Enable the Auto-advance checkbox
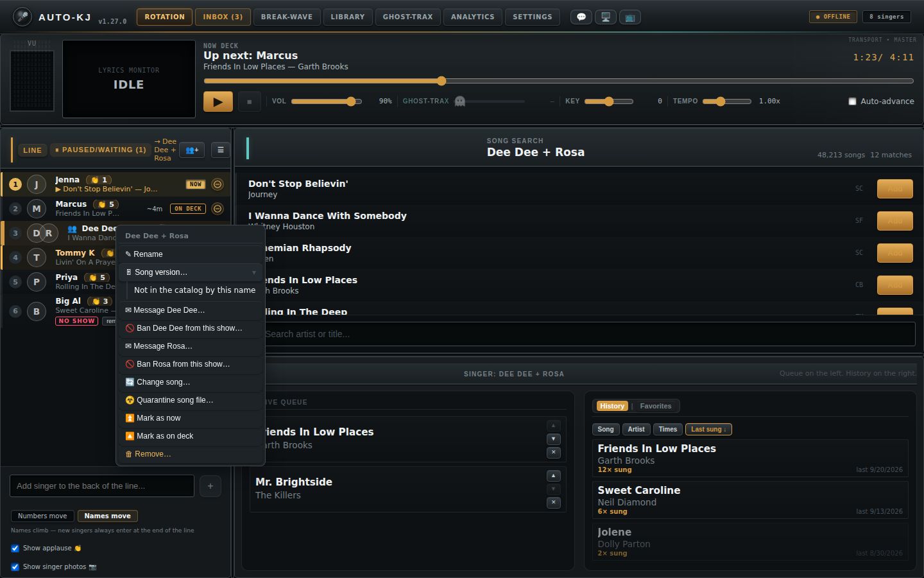This screenshot has height=578, width=924. [852, 101]
